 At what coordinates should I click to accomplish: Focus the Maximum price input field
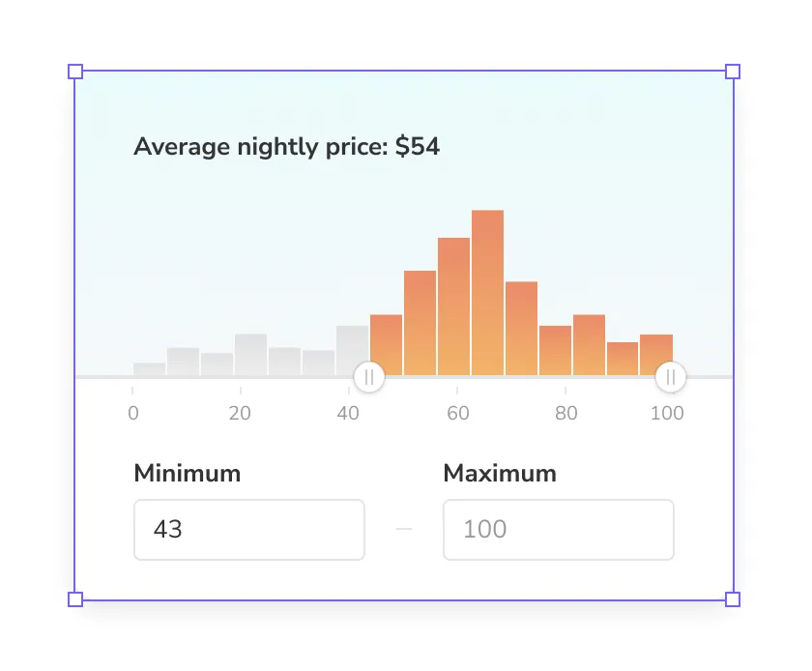[x=558, y=530]
